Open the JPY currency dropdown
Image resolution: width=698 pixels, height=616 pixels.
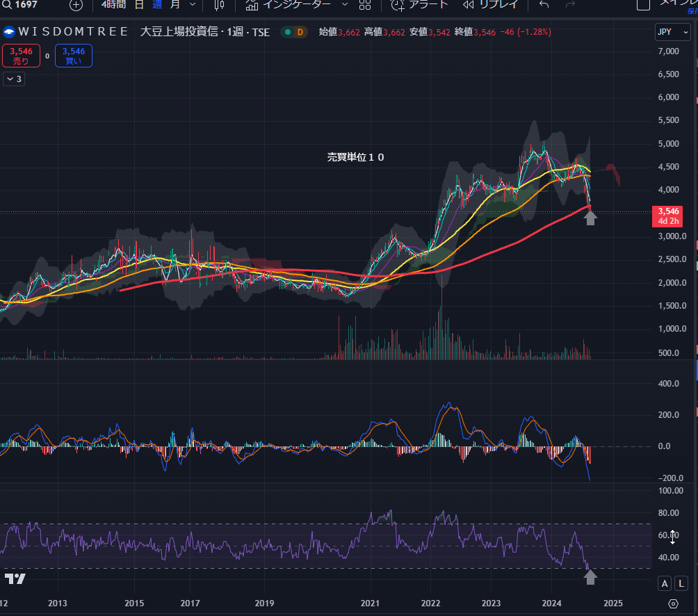pos(672,32)
